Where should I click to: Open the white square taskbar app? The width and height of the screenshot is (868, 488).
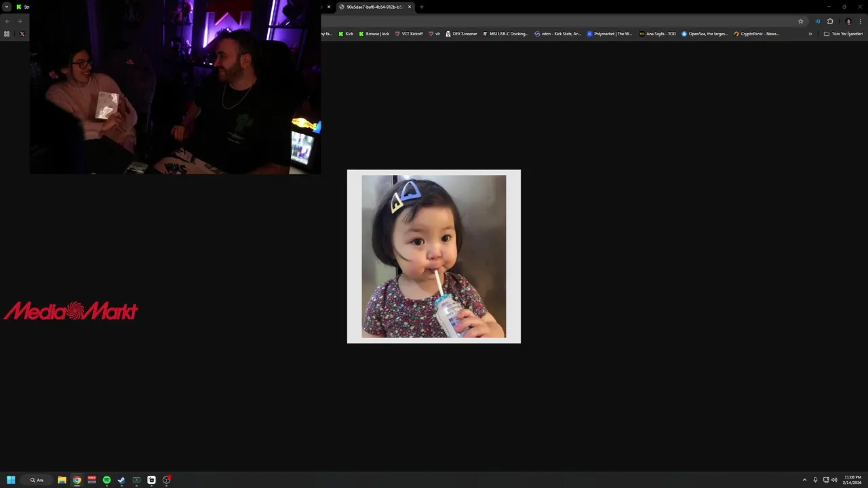151,480
